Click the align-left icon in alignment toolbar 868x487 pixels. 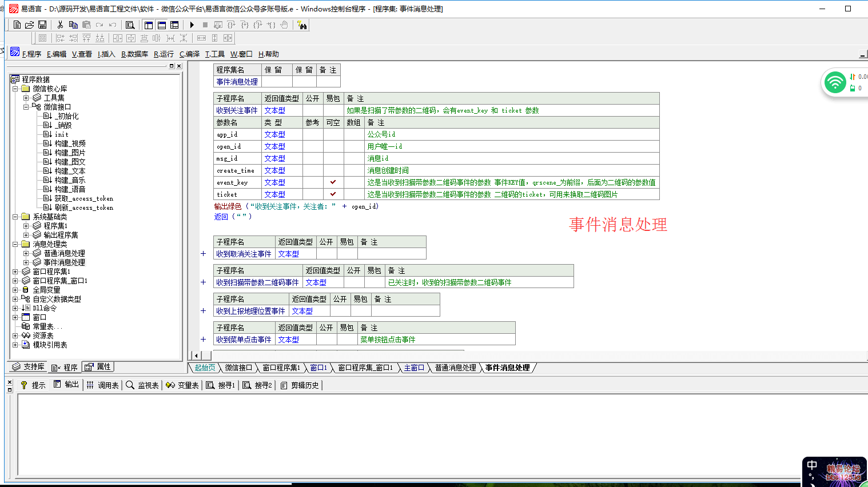pyautogui.click(x=60, y=38)
